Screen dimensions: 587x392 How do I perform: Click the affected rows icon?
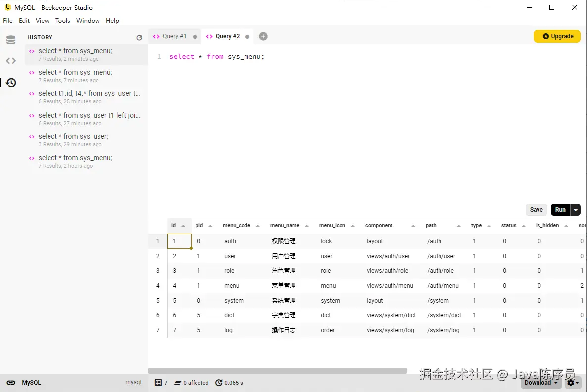tap(178, 383)
